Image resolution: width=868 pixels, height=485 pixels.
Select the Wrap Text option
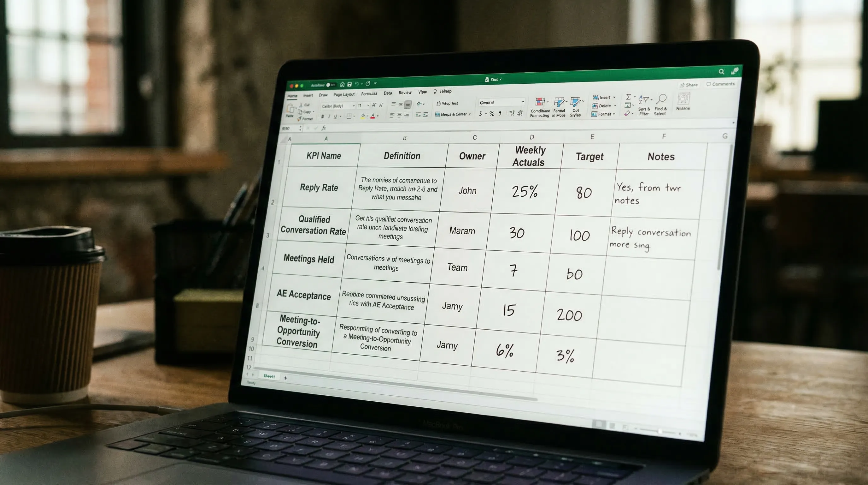448,103
